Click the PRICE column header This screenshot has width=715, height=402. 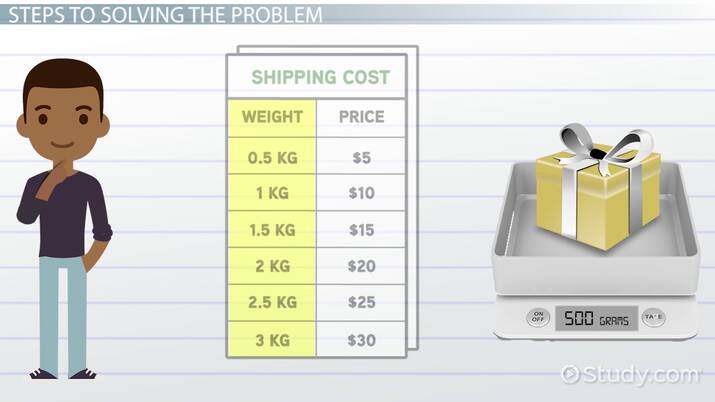click(361, 117)
